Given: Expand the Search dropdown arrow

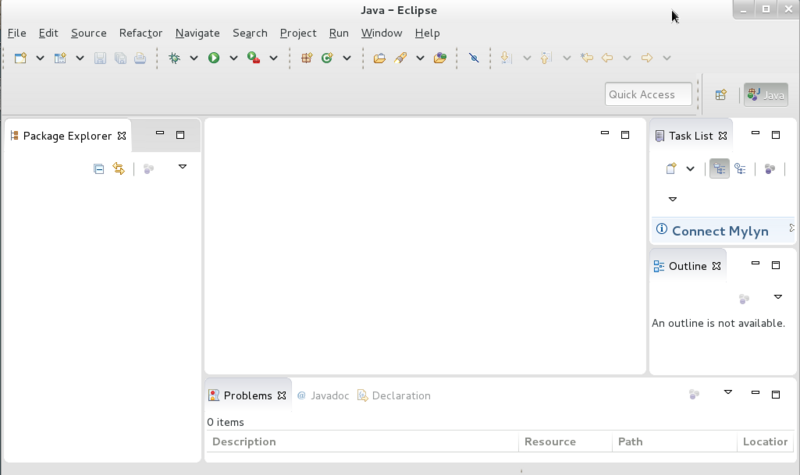Looking at the screenshot, I should point(420,58).
